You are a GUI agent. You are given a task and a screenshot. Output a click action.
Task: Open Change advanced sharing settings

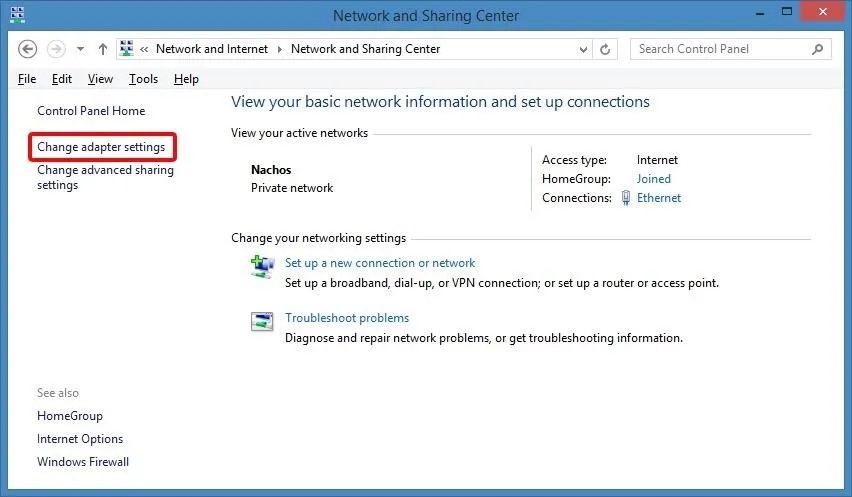click(105, 178)
